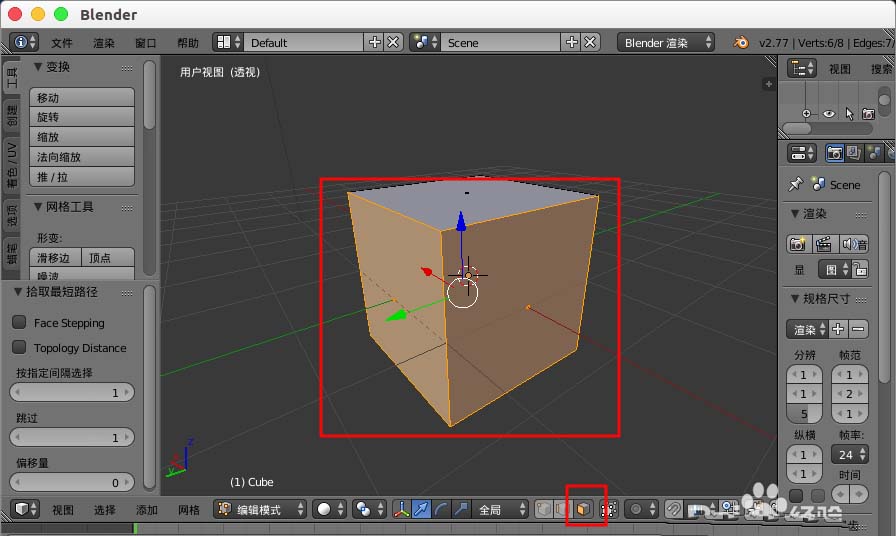Screen dimensions: 896x536
Task: Select the Render Layers properties tab
Action: [854, 153]
